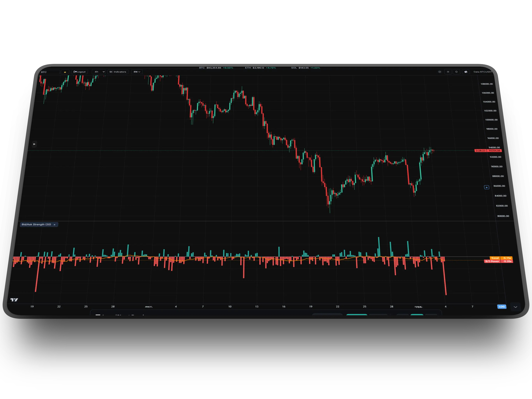
Task: Select the favorite star icon
Action: [65, 72]
